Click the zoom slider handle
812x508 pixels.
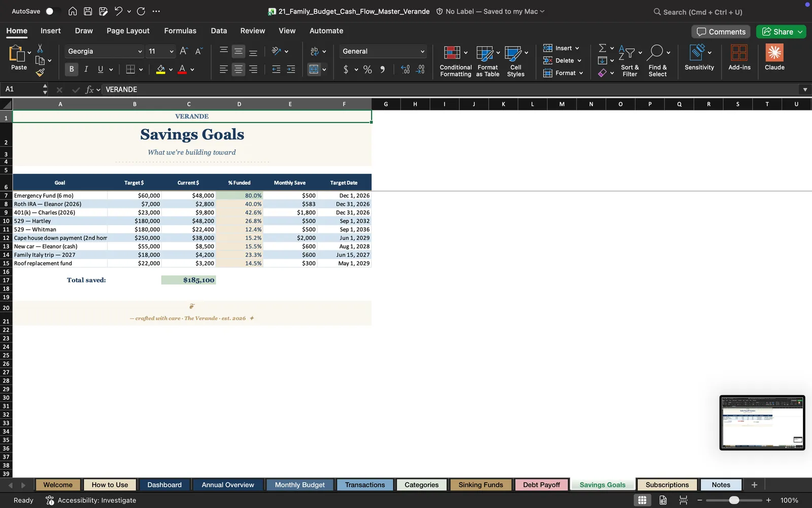click(734, 500)
